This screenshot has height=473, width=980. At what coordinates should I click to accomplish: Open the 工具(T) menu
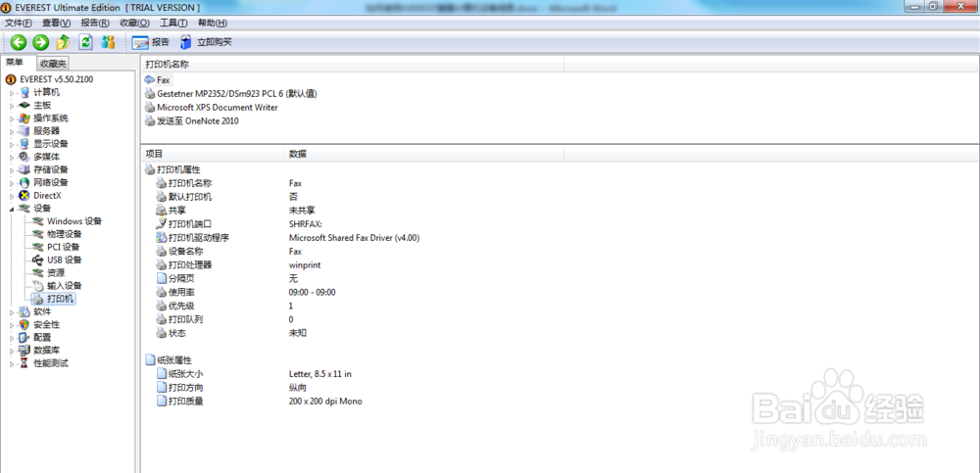coord(173,24)
